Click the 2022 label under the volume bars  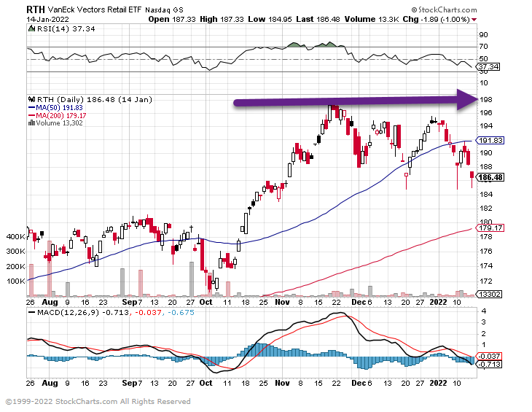[439, 302]
